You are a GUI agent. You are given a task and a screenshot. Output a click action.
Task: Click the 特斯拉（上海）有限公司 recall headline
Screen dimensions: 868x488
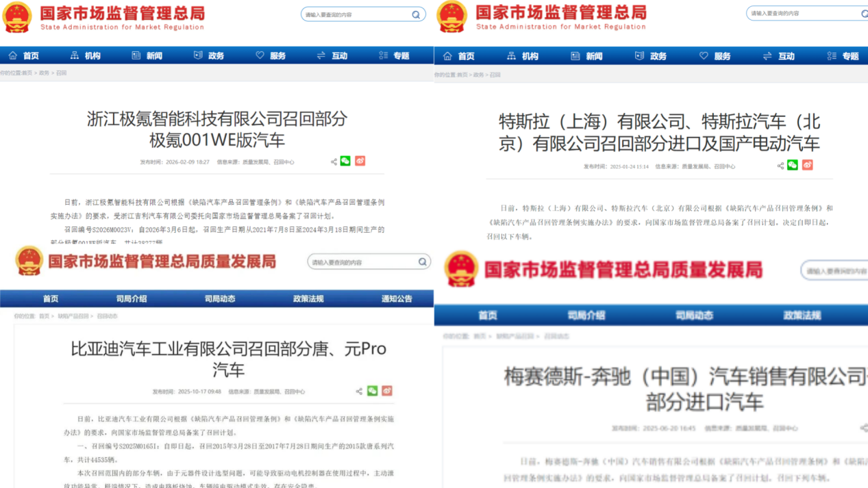click(659, 133)
